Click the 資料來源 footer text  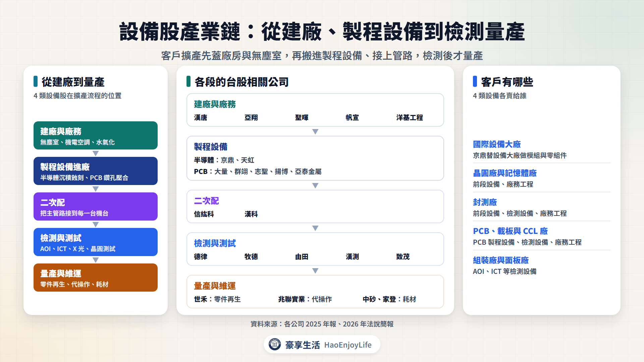click(x=322, y=324)
